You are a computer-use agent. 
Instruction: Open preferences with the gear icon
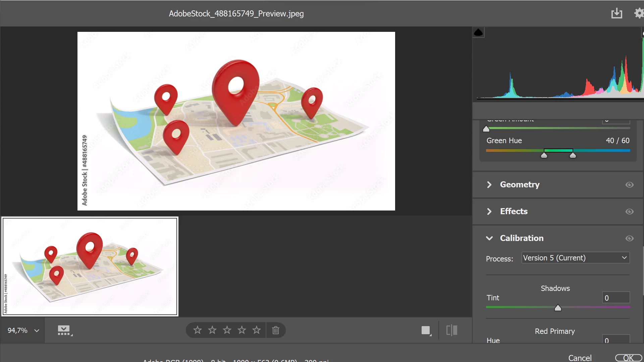(x=639, y=13)
